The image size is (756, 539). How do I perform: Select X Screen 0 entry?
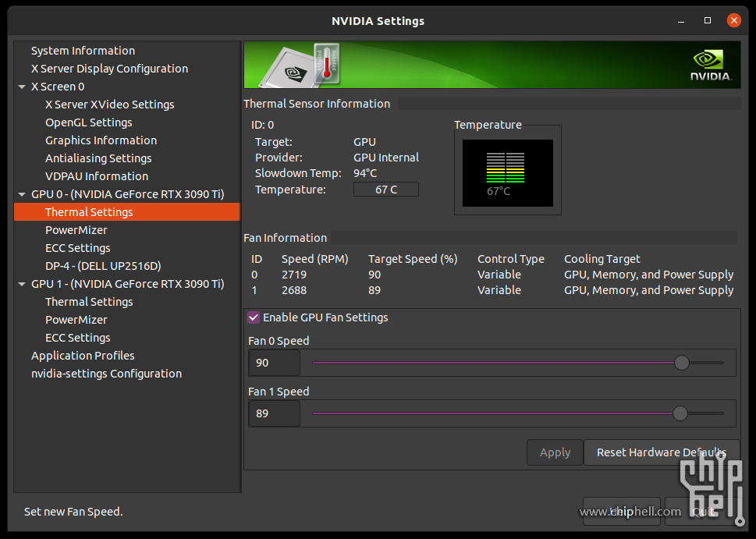coord(58,87)
